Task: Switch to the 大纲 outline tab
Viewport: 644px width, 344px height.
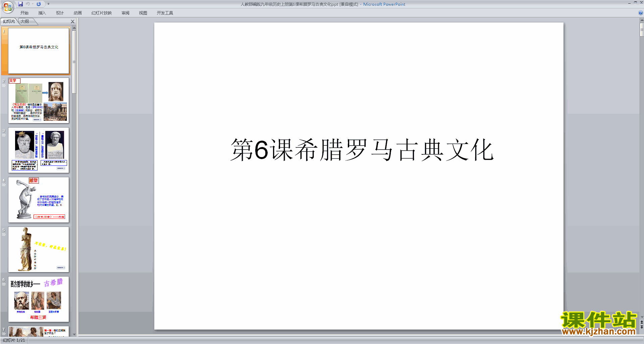Action: point(25,21)
